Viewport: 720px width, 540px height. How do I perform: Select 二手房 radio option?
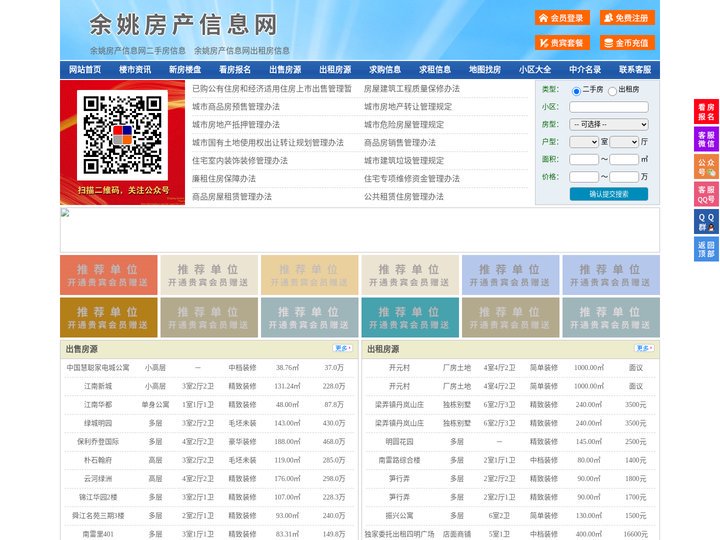click(576, 91)
